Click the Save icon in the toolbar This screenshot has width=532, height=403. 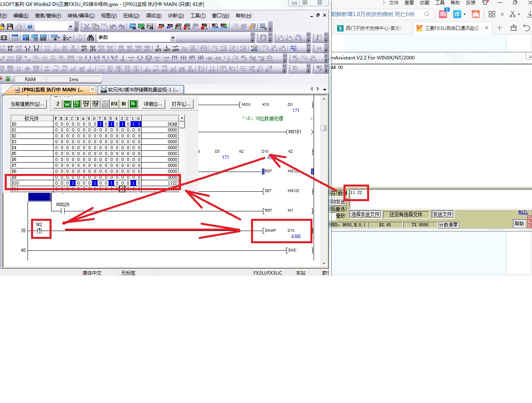point(10,27)
